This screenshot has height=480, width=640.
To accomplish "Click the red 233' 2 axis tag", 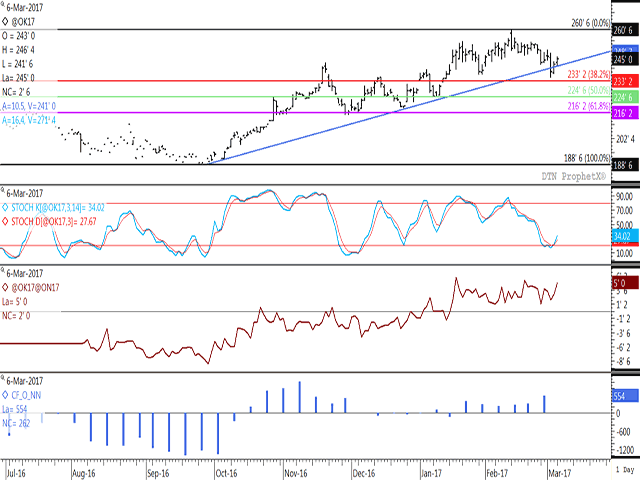I will tap(625, 81).
